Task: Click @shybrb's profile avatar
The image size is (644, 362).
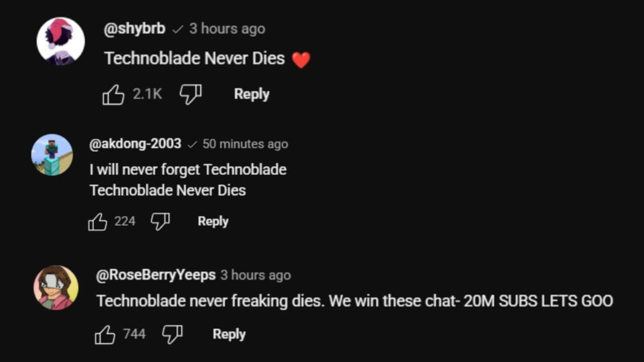Action: [x=62, y=39]
